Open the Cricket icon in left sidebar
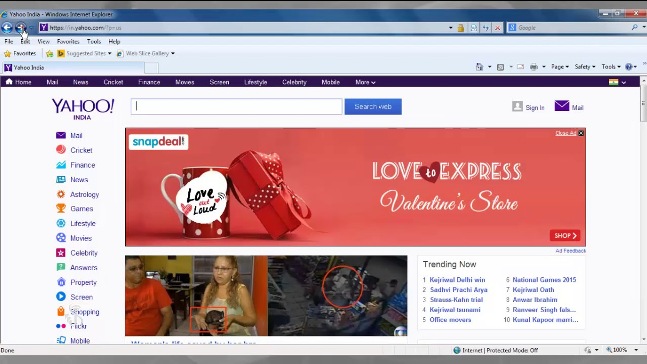Image resolution: width=647 pixels, height=364 pixels. point(61,150)
